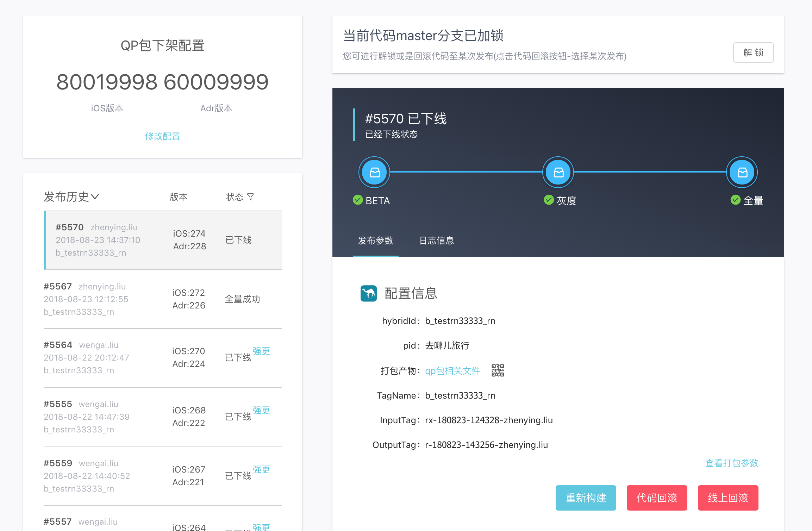Click the 当前代码master分支已加锁 heading
This screenshot has height=531, width=812.
tap(423, 36)
